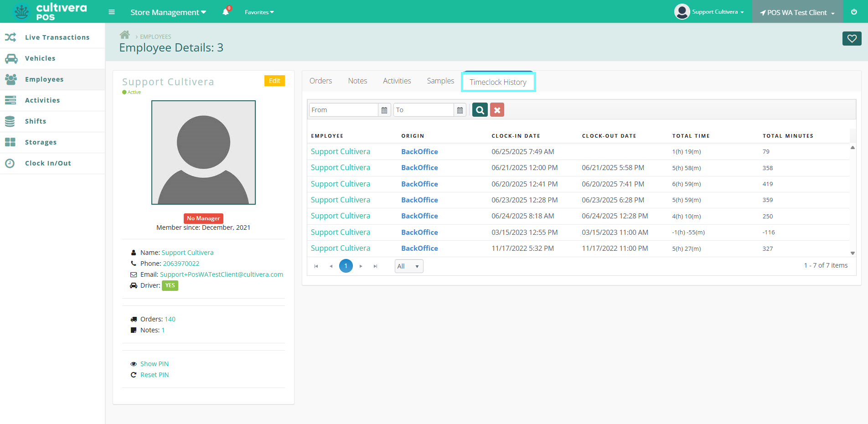Screen dimensions: 868x424
Task: Toggle the hamburger sidebar menu
Action: pos(112,12)
